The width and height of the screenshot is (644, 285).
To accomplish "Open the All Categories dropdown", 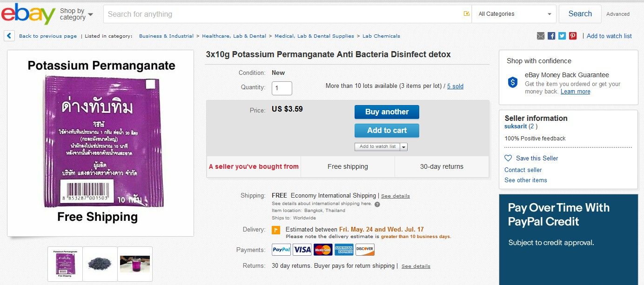I will pyautogui.click(x=514, y=14).
